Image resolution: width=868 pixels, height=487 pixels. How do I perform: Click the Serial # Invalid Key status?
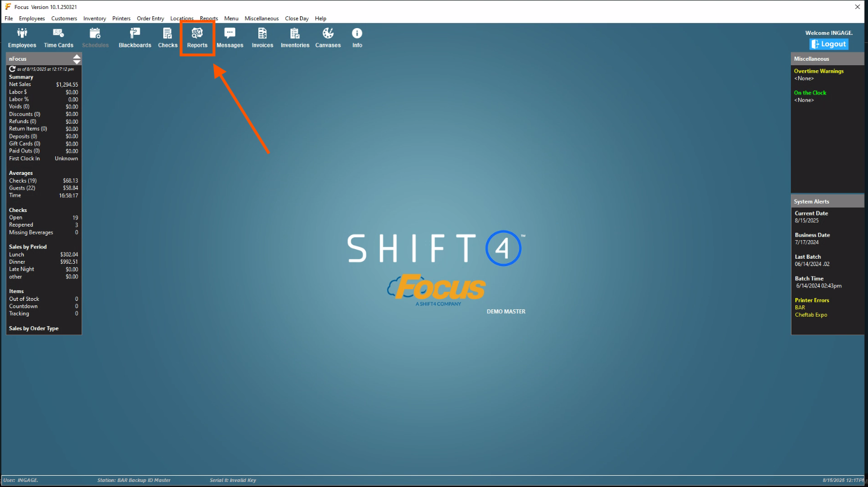(x=233, y=480)
